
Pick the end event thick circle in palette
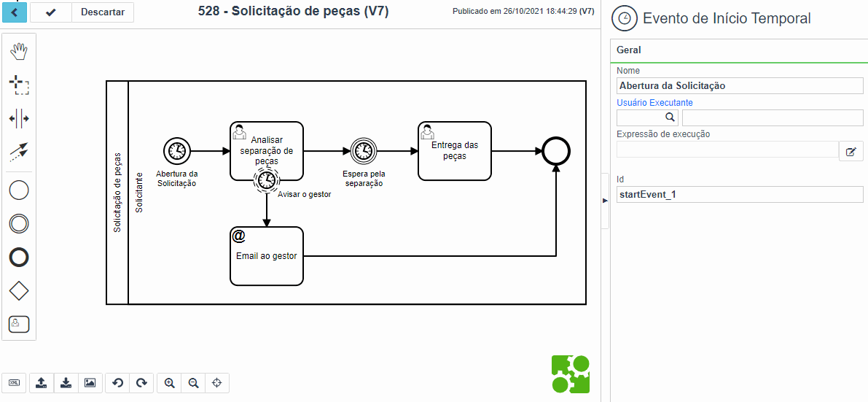[x=20, y=258]
